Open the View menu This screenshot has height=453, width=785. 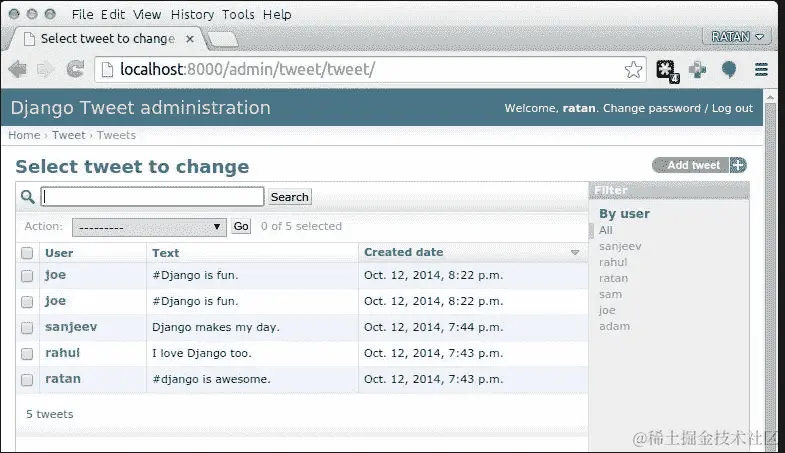pyautogui.click(x=147, y=15)
